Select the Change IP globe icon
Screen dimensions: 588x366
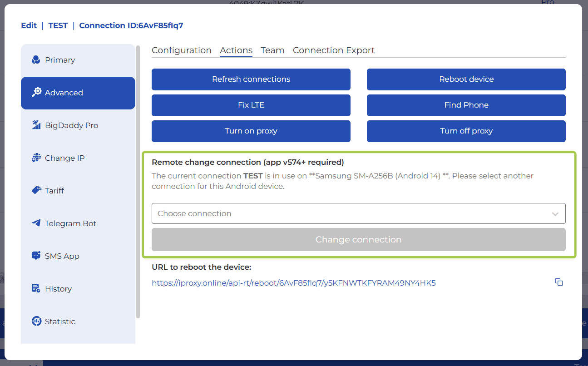pos(36,158)
